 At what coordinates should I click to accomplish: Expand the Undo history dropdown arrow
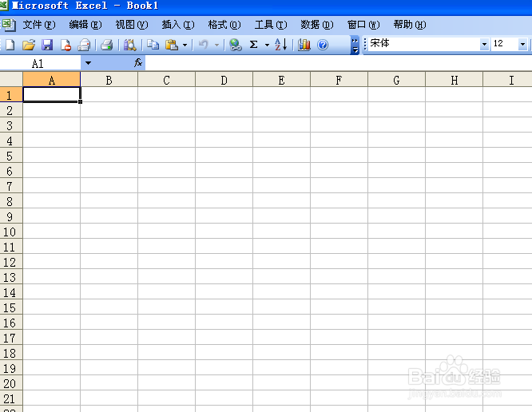coord(216,45)
